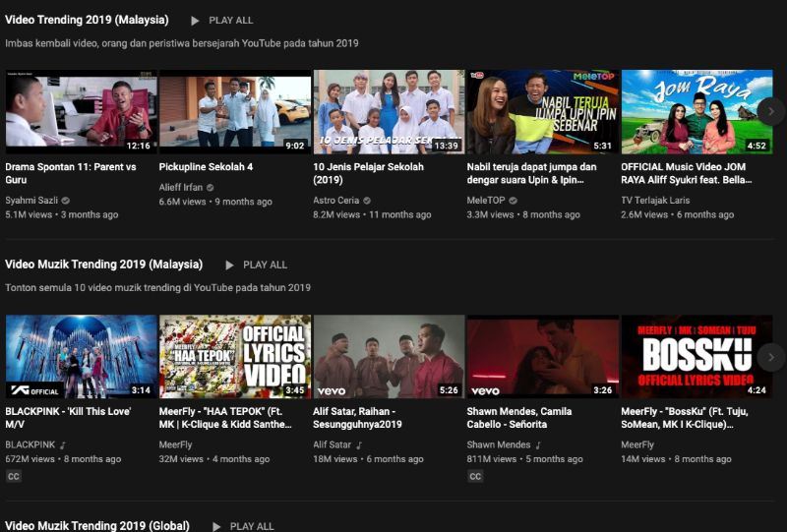Click title Shawn Mendes, Camila Cabello - Señorita
This screenshot has height=532, width=787.
click(x=519, y=418)
